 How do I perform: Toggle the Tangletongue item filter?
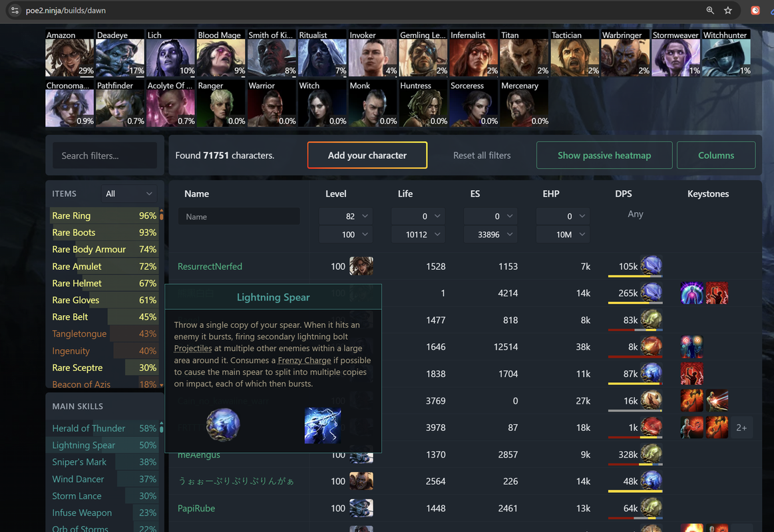[x=104, y=334]
